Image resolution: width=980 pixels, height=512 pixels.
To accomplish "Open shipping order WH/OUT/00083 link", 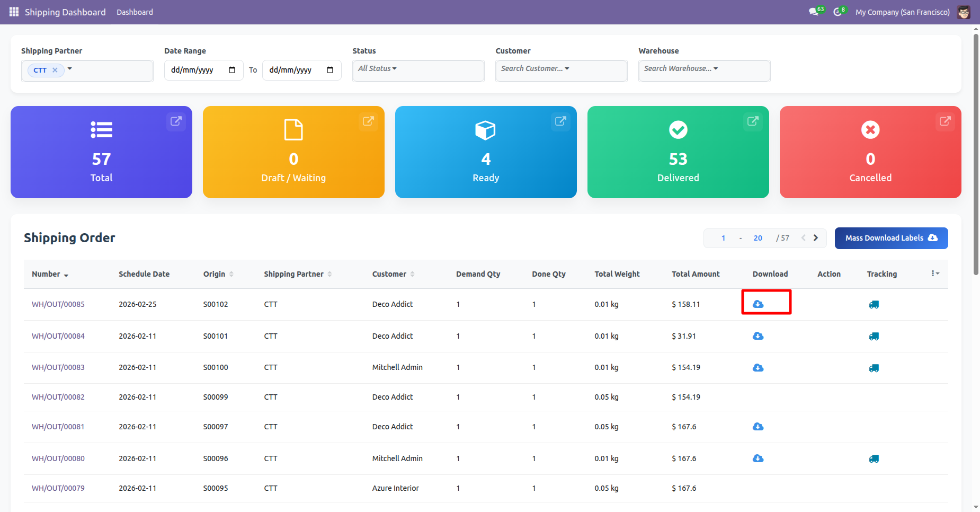I will coord(58,367).
